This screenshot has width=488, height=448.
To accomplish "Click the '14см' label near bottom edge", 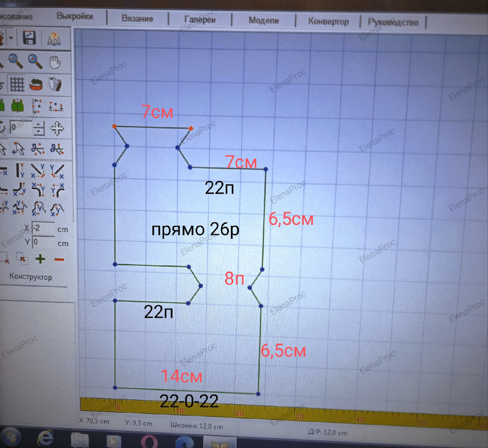I will tap(182, 376).
